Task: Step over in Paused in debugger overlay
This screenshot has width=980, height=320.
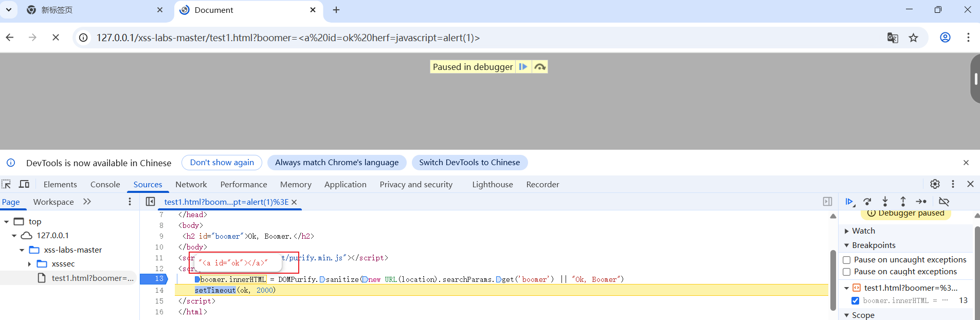Action: click(x=539, y=67)
